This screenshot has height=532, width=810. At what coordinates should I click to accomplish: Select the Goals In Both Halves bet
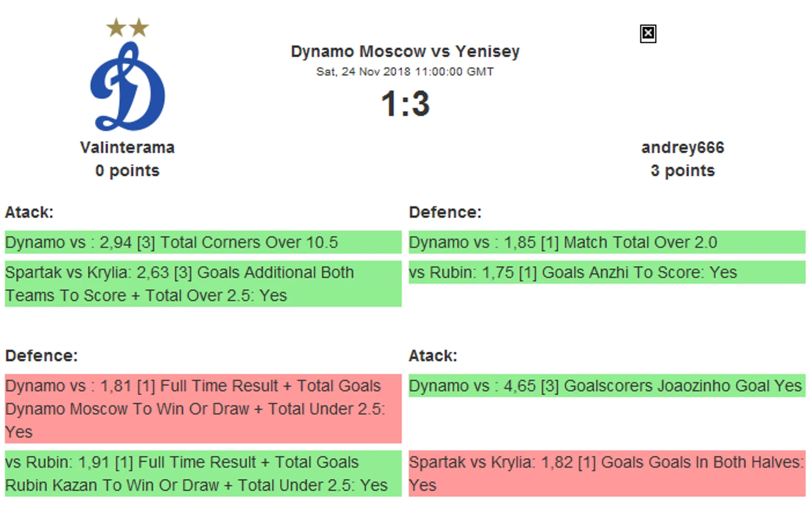coord(607,474)
